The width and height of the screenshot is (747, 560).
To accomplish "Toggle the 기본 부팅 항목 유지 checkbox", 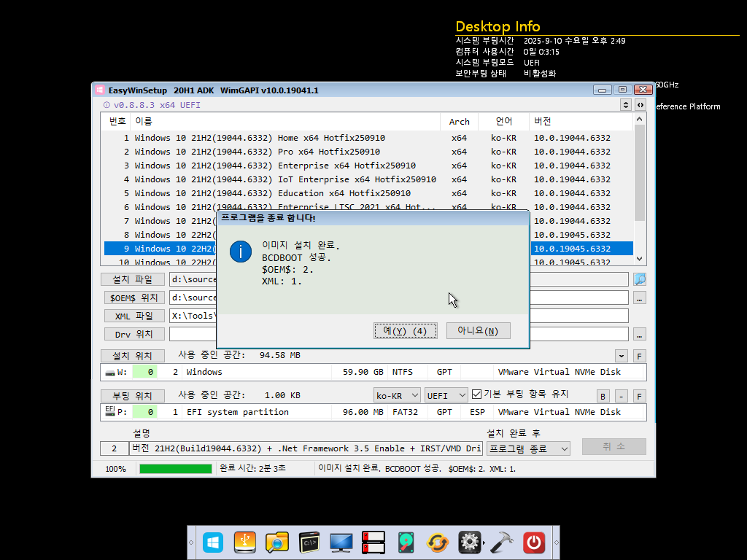I will tap(476, 394).
